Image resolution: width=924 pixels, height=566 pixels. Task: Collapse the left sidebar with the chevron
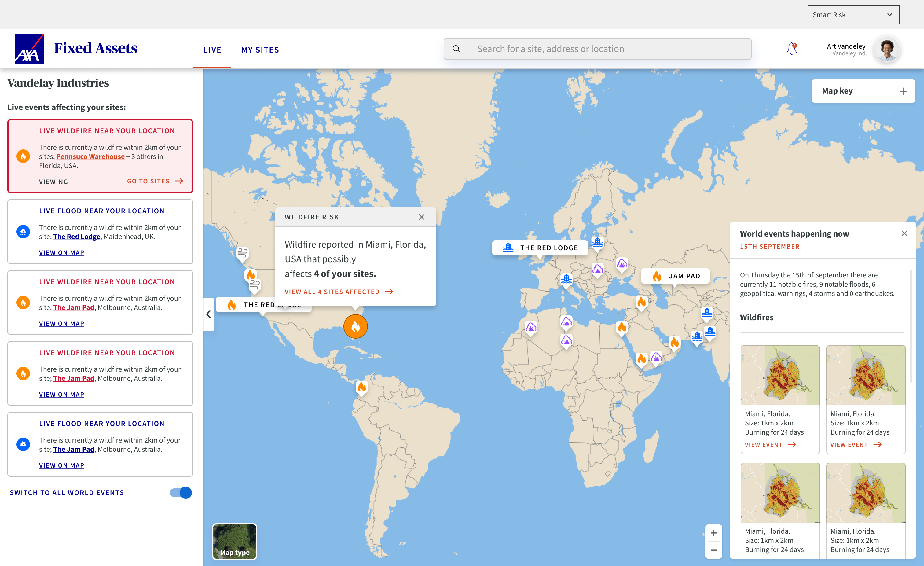[x=209, y=314]
